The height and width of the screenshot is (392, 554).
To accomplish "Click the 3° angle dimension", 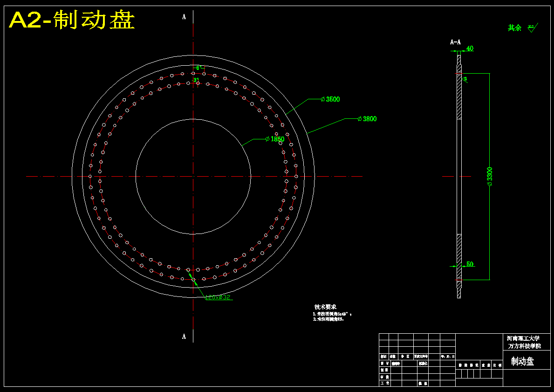I will [196, 80].
